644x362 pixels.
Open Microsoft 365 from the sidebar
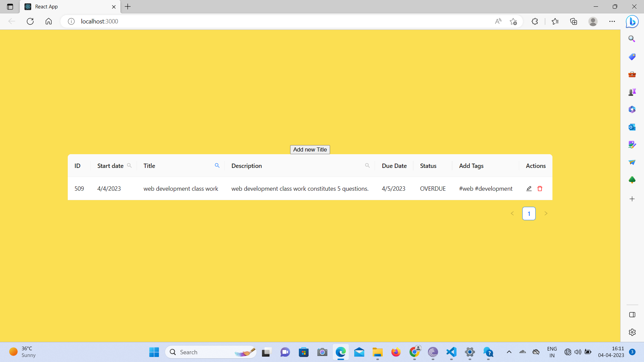[632, 109]
